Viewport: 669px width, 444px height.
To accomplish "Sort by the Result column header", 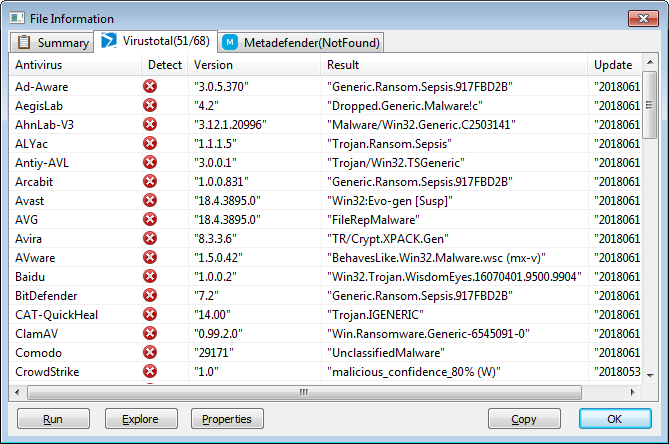I will coord(454,65).
